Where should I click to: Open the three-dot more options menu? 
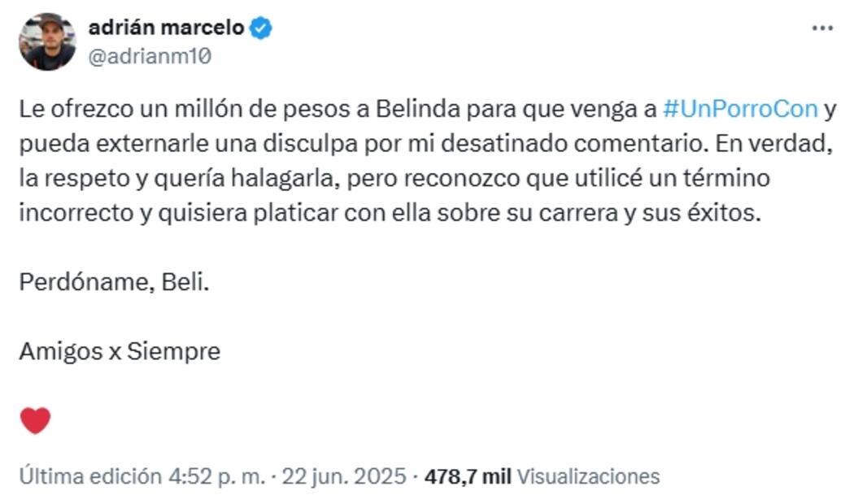(x=822, y=28)
